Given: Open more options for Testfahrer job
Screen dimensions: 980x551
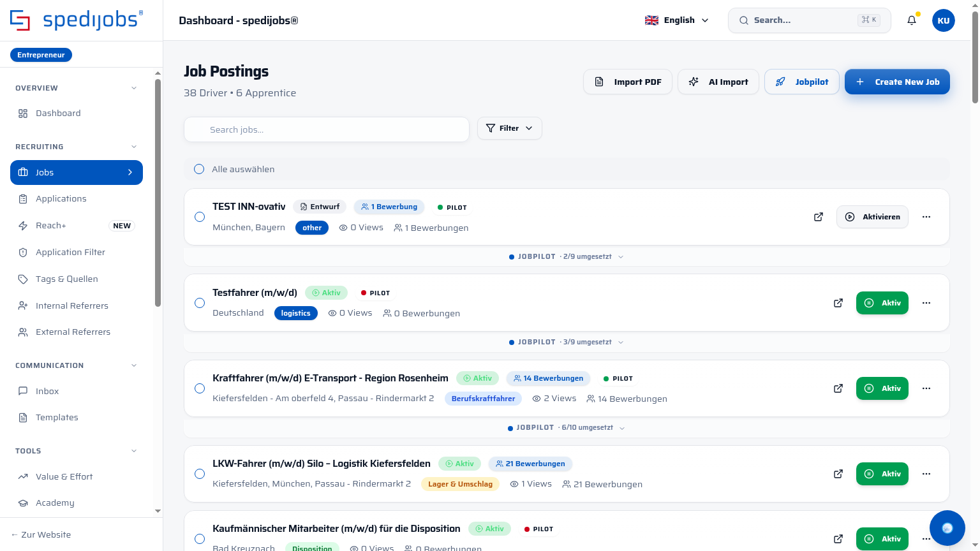Looking at the screenshot, I should click(926, 303).
